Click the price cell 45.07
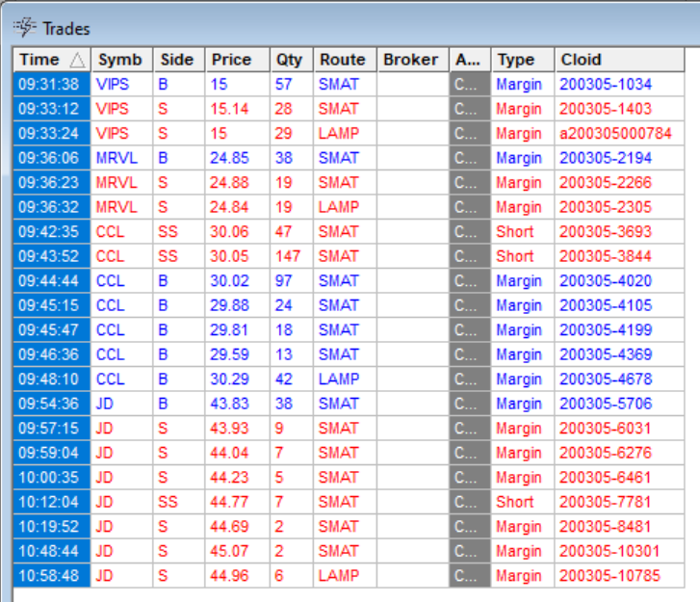This screenshot has width=700, height=602. [229, 551]
